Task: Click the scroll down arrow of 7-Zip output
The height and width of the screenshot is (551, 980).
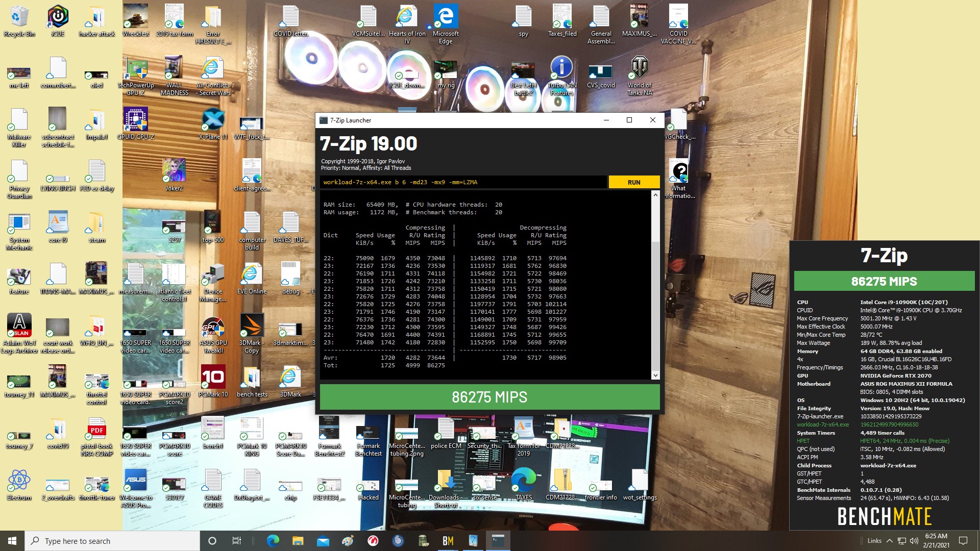Action: (x=655, y=375)
